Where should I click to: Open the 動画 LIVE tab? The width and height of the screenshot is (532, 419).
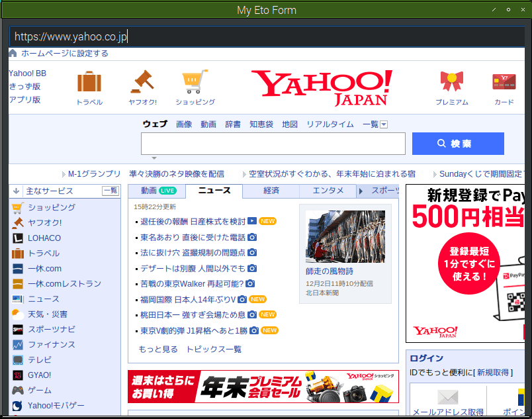point(159,190)
